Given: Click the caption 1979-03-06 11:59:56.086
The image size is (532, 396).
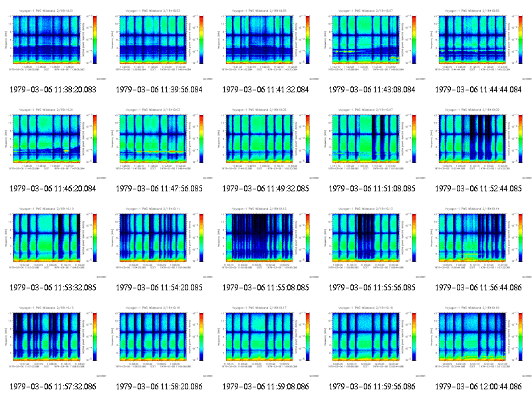Looking at the screenshot, I should 372,387.
